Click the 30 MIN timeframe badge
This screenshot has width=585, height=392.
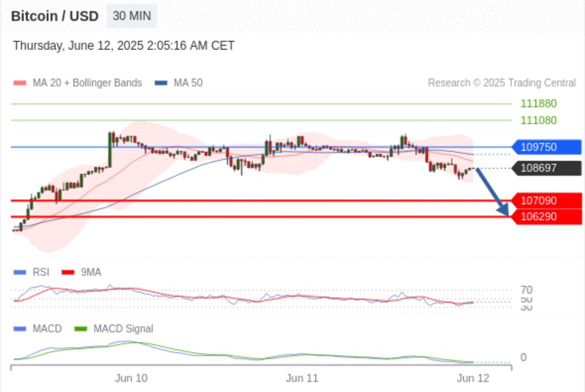pyautogui.click(x=131, y=16)
